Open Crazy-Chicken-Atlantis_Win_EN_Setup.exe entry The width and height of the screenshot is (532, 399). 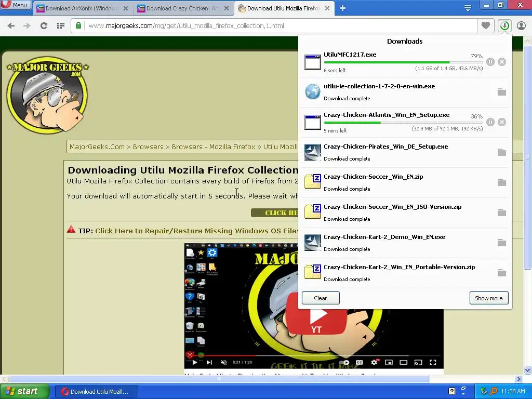[x=387, y=115]
